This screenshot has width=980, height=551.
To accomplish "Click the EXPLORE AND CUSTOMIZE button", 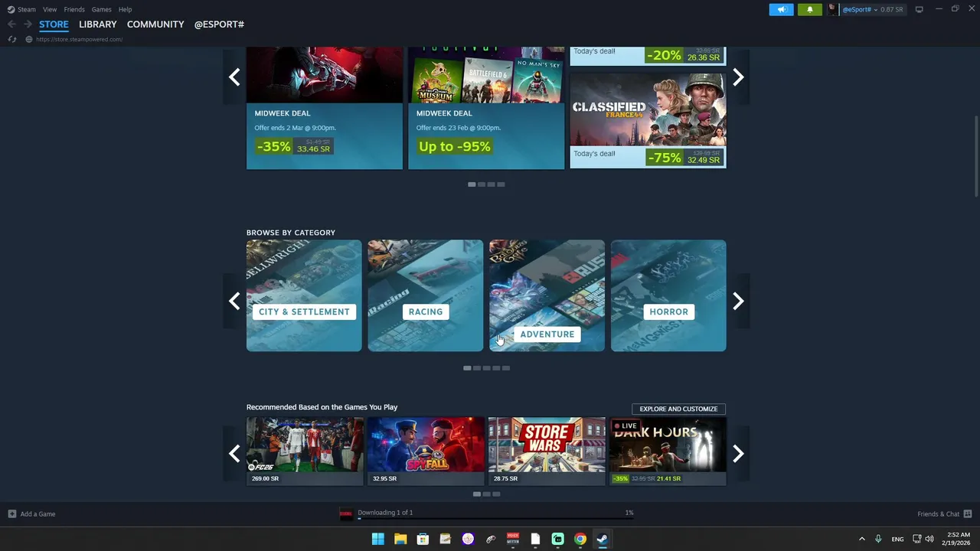I will tap(678, 409).
